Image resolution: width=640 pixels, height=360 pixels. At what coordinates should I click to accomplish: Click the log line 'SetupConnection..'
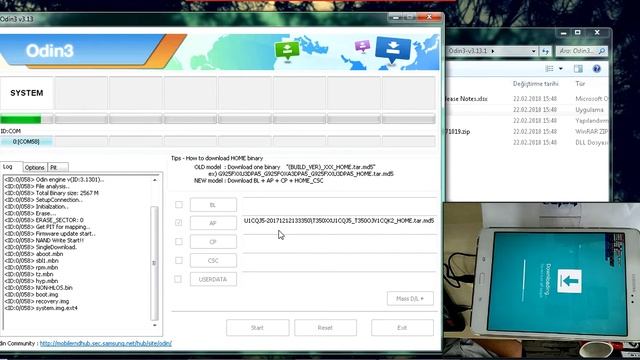(44, 200)
